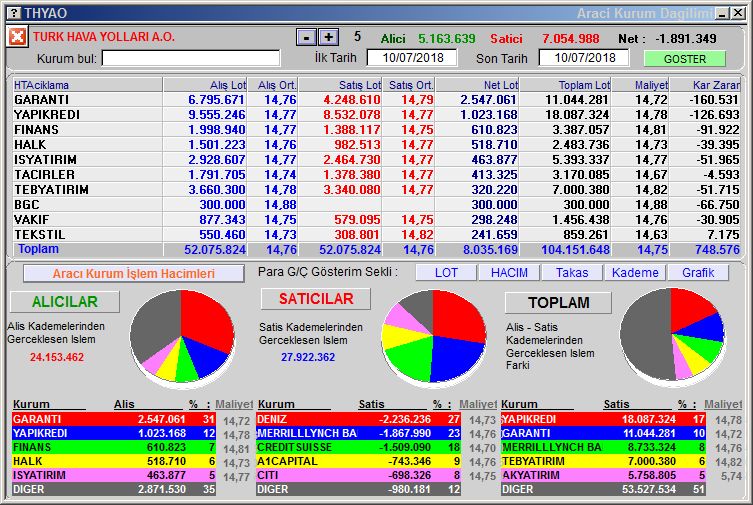Sort by Satış Lot column header
Viewport: 753px width, 505px height.
tap(340, 85)
